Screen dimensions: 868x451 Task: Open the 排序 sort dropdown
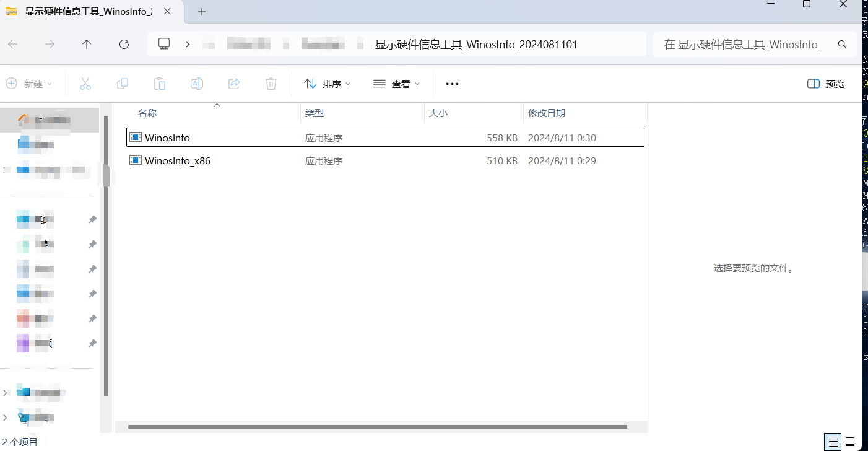328,84
